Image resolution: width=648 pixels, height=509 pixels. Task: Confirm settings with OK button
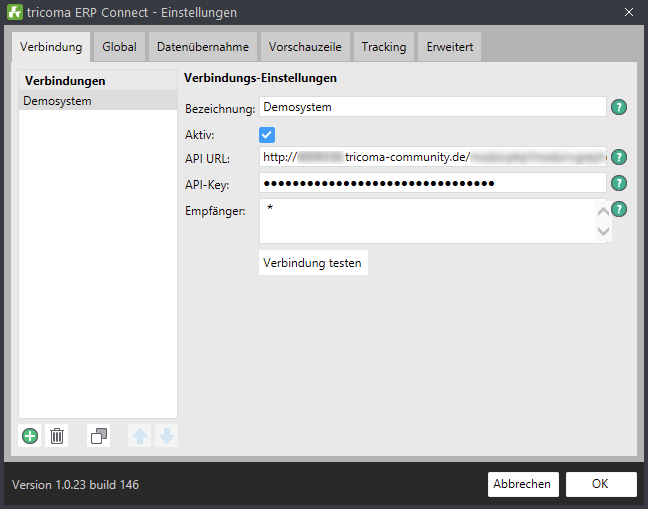[x=601, y=484]
